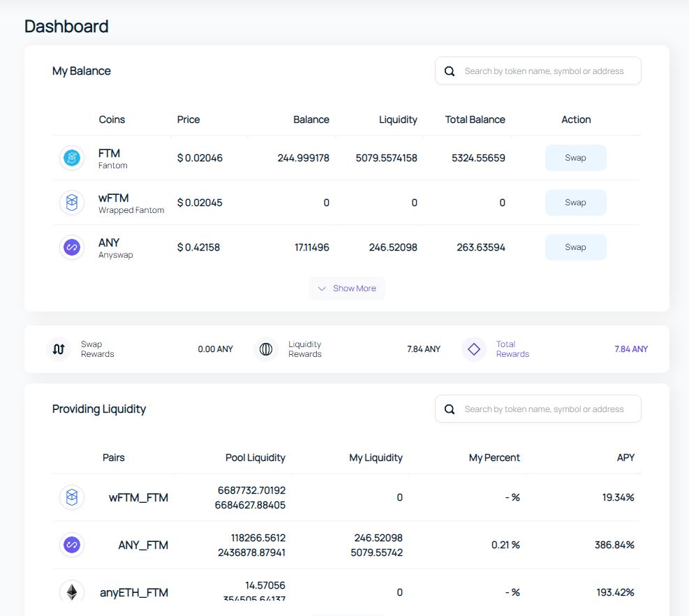Click FTM liquidity 5079.5574158
The height and width of the screenshot is (616, 689).
(x=386, y=158)
